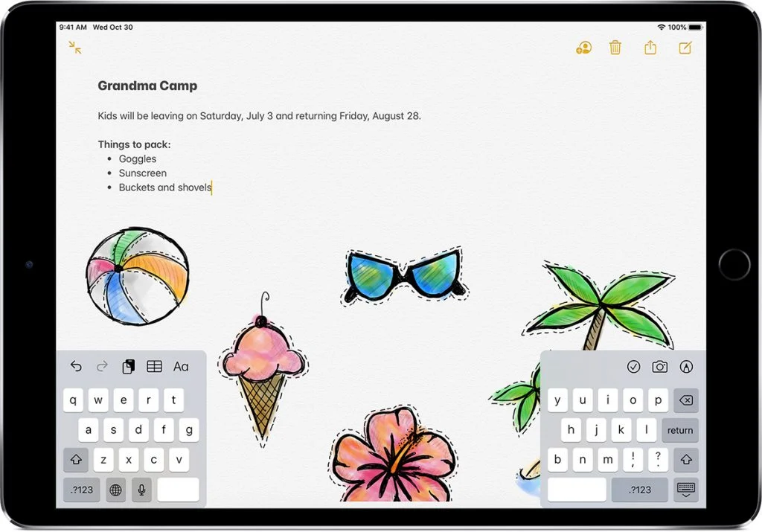Add a checklist with the checkmark icon
Viewport: 762px width, 532px height.
point(633,366)
